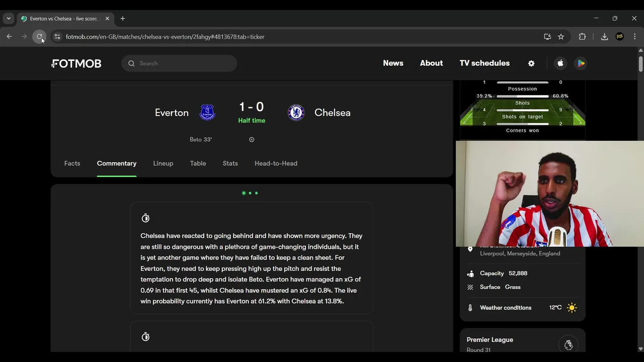Click the thermometer weather icon
The image size is (644, 362).
point(470,308)
